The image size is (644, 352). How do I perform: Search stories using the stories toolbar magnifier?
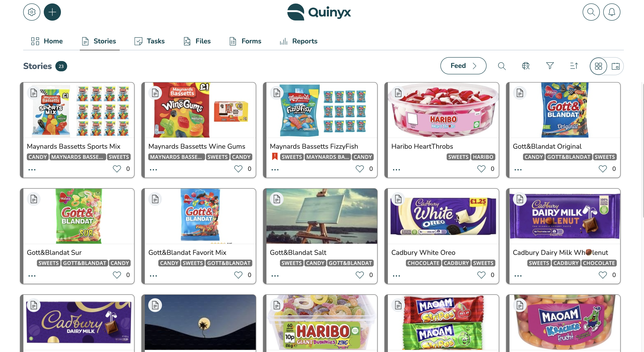(502, 66)
